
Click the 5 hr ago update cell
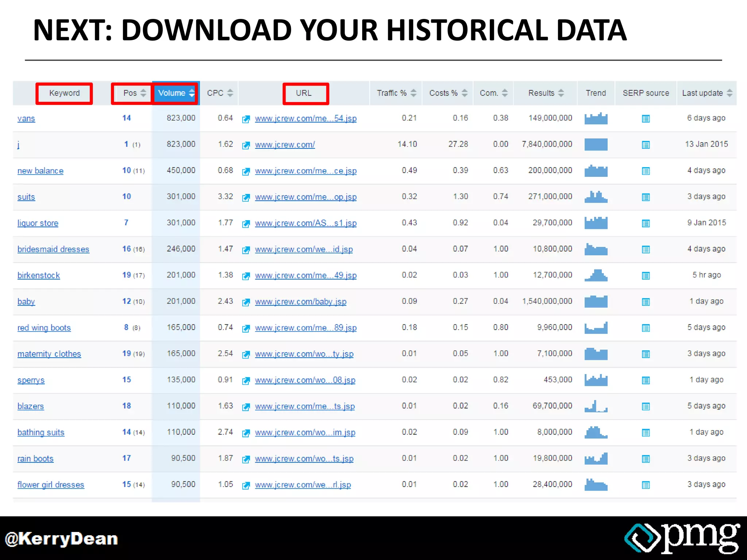pyautogui.click(x=707, y=275)
